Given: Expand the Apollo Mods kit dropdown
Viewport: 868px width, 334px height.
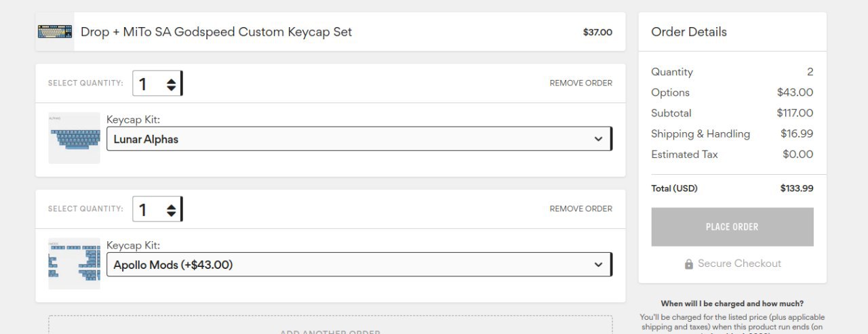Looking at the screenshot, I should pos(359,265).
